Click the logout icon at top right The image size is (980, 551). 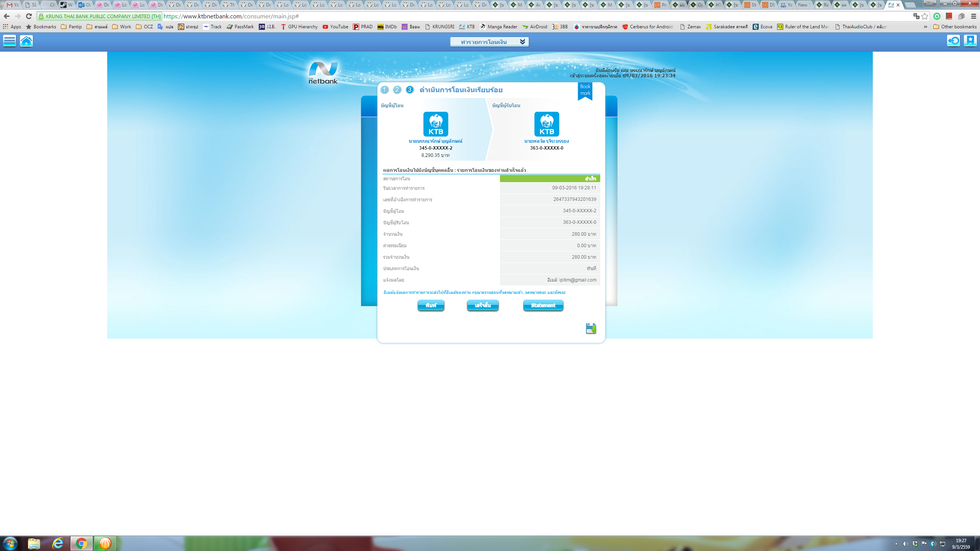pyautogui.click(x=954, y=41)
